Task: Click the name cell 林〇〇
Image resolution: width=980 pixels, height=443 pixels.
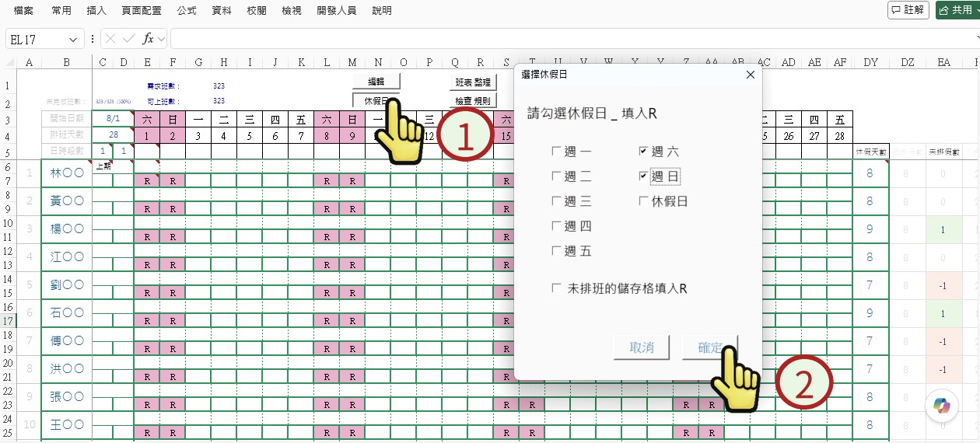Action: (x=66, y=173)
